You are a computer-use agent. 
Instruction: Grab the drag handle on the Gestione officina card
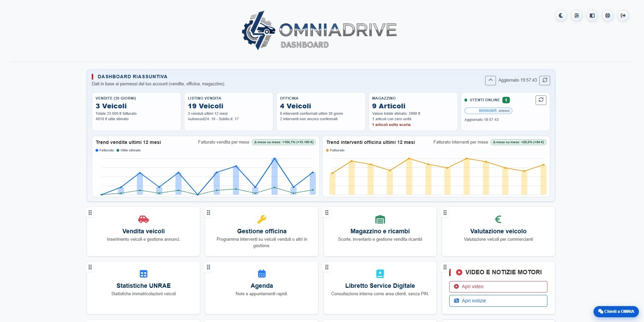pos(208,213)
